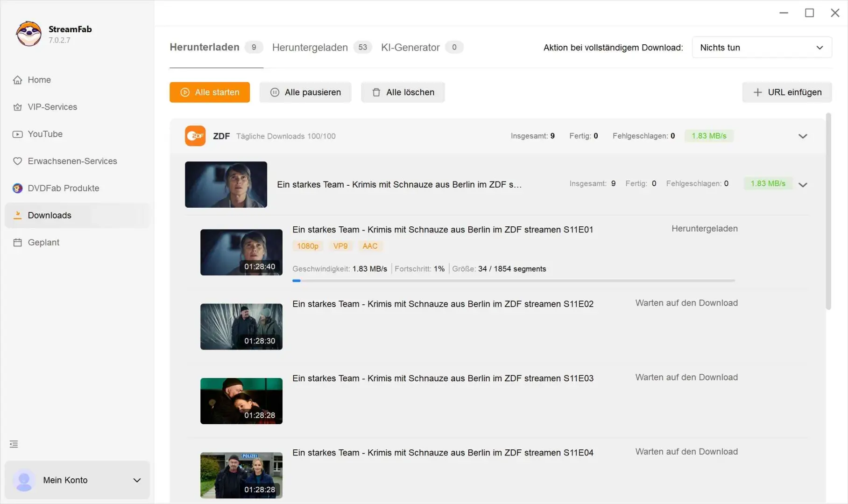Click the 1.83 MB/s badge in series row

point(768,183)
